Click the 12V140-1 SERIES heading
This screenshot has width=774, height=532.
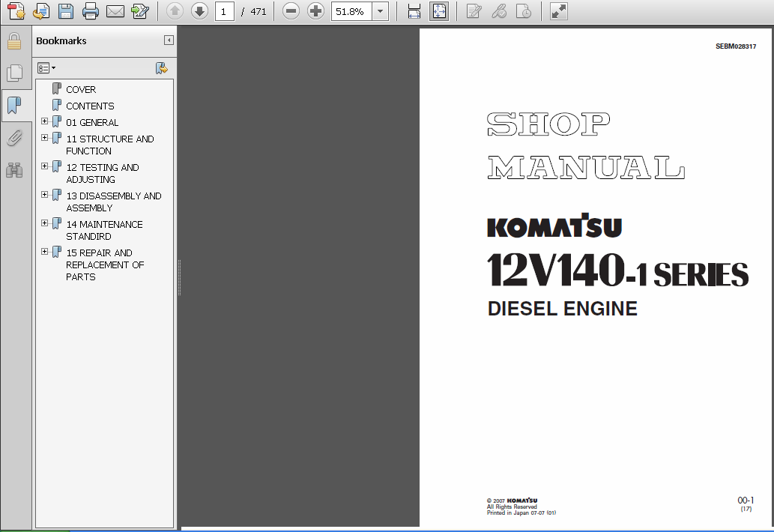[x=617, y=270]
